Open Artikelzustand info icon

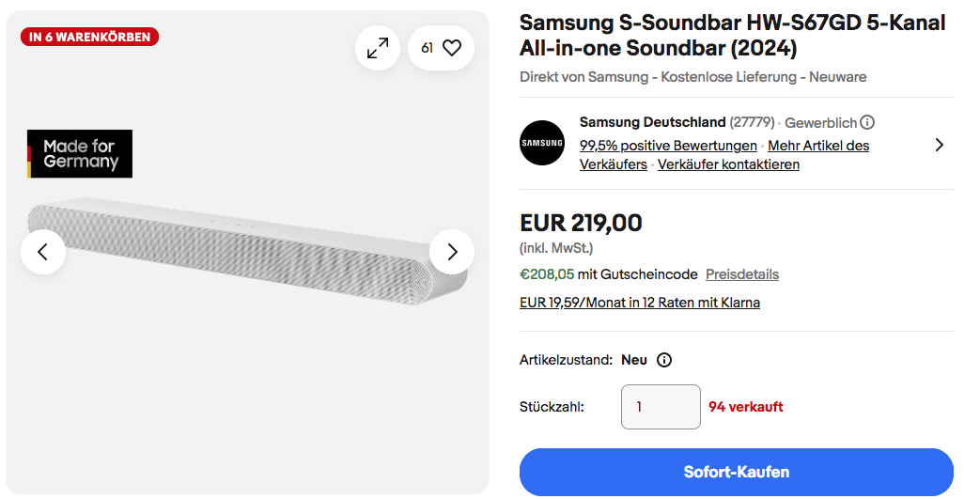point(664,360)
